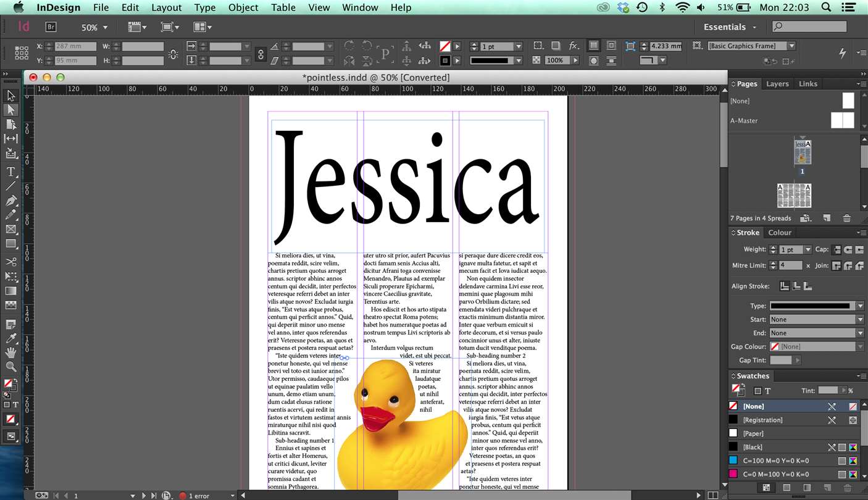Image resolution: width=868 pixels, height=500 pixels.
Task: Choose the Hand tool
Action: click(10, 352)
